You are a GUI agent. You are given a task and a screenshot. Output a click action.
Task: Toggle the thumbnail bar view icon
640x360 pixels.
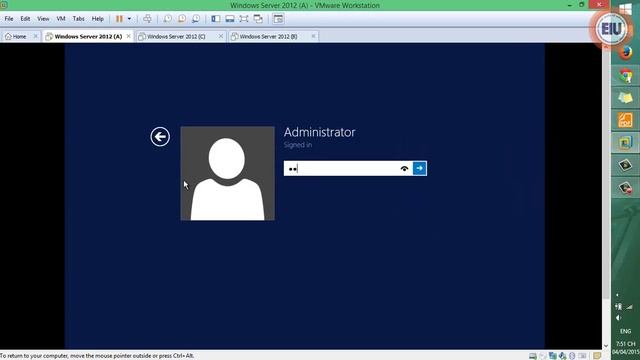pyautogui.click(x=230, y=19)
